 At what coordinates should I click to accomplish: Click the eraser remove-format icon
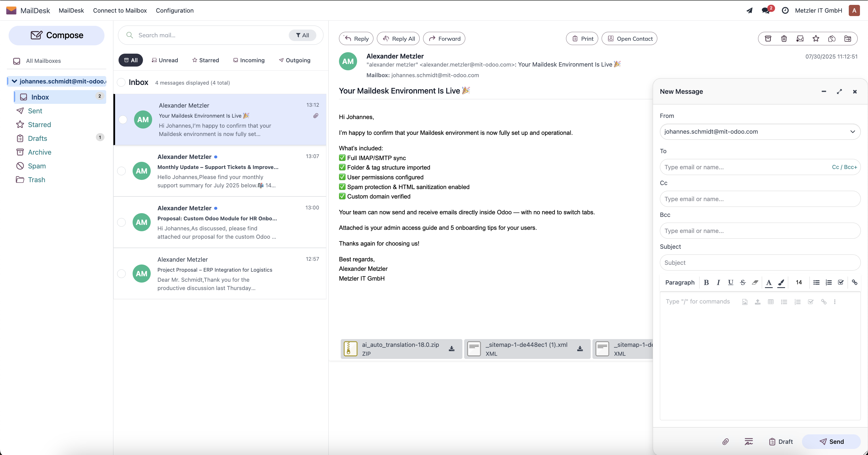point(755,282)
